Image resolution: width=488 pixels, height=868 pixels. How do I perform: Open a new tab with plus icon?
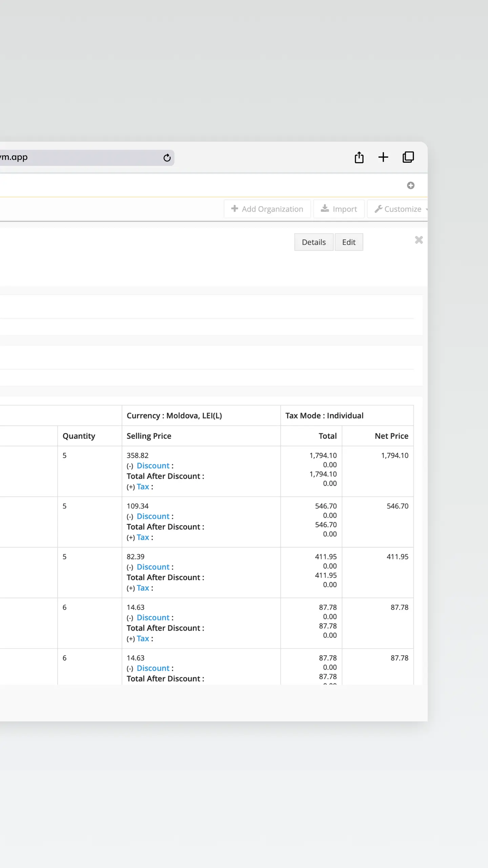point(383,157)
